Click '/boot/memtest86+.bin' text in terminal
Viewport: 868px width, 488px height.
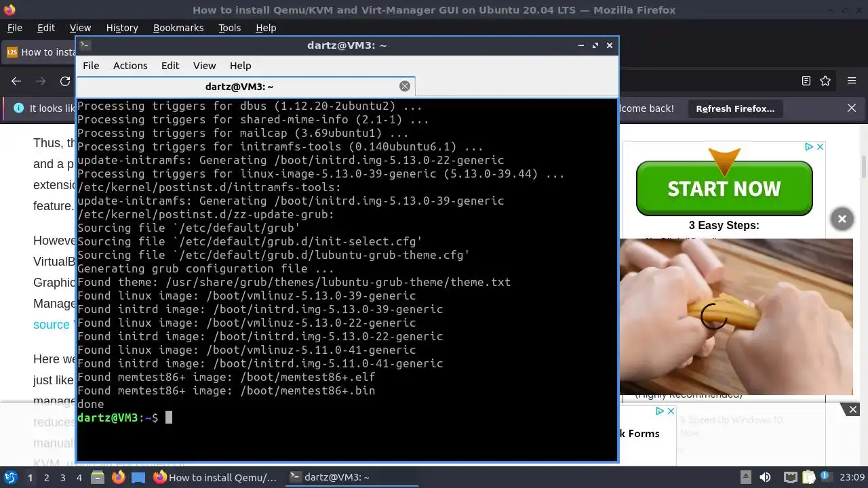pyautogui.click(x=307, y=390)
